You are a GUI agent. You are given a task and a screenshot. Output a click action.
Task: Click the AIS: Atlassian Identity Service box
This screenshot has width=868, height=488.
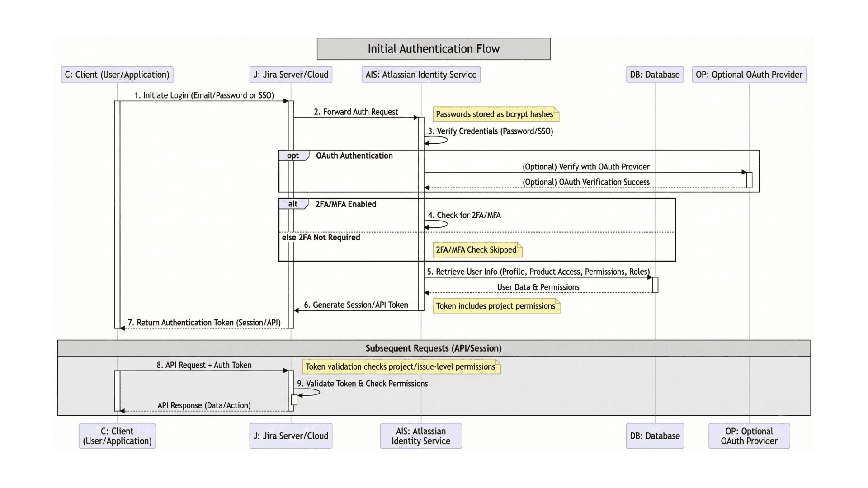[x=420, y=75]
